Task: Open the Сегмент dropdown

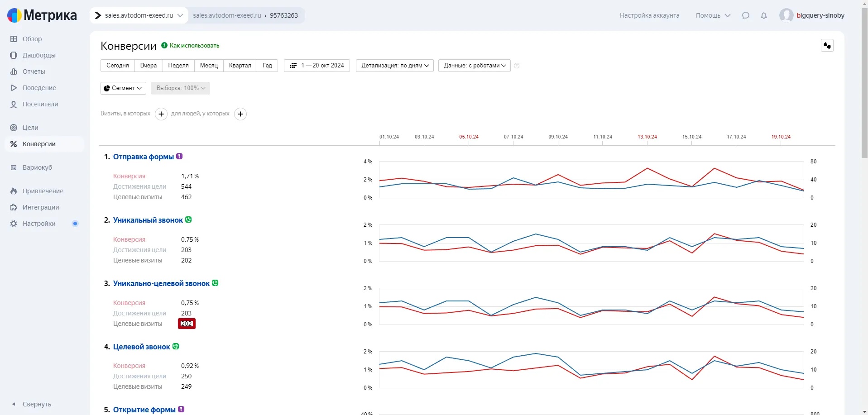Action: click(123, 88)
